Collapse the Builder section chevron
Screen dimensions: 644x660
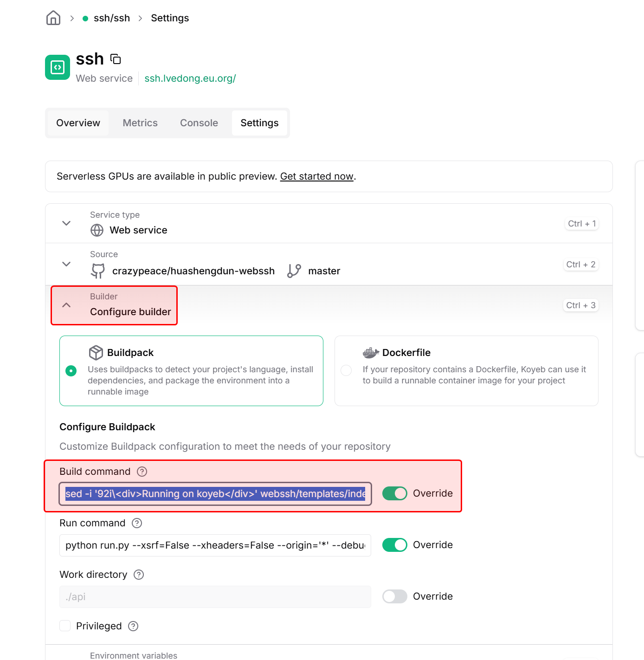point(66,305)
